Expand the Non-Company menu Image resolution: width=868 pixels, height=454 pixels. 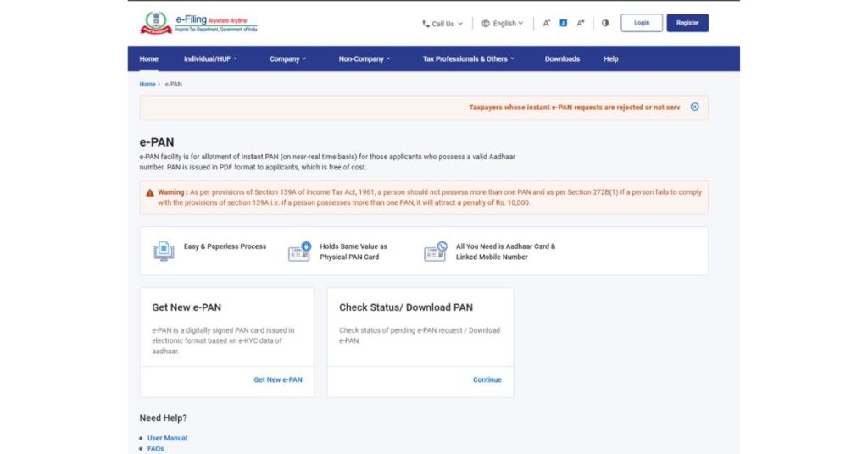point(364,58)
